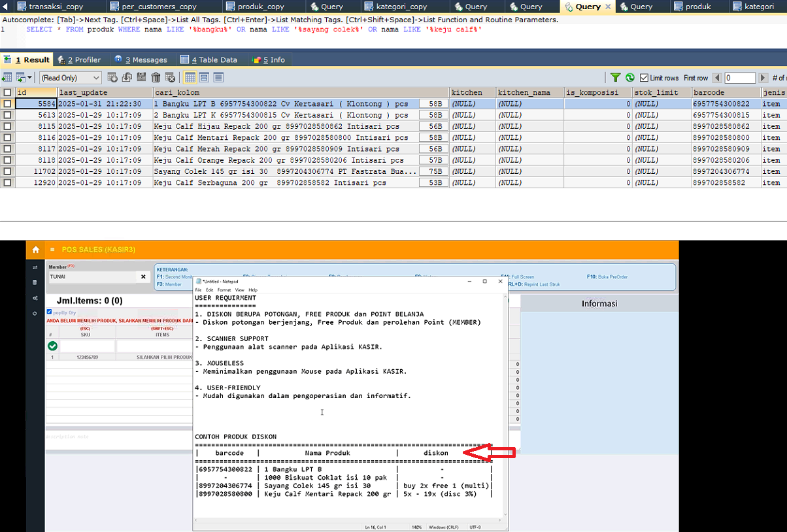
Task: Clear the TUNAI member field
Action: point(143,277)
